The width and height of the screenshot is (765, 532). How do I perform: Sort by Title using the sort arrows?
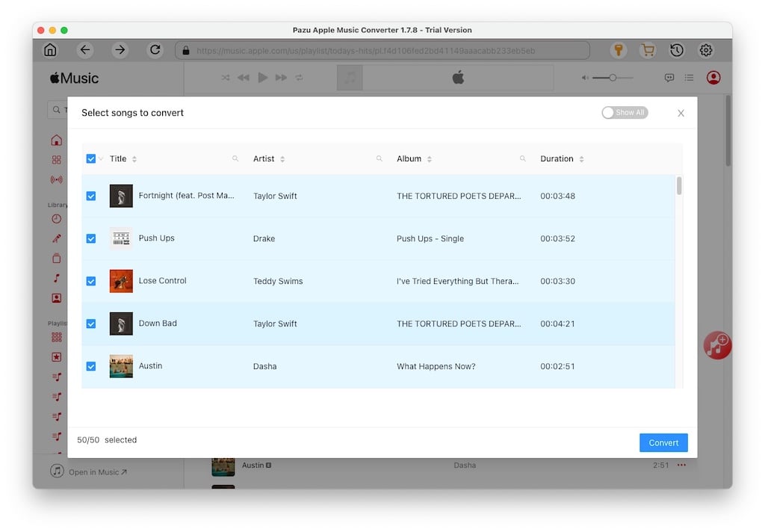tap(134, 159)
